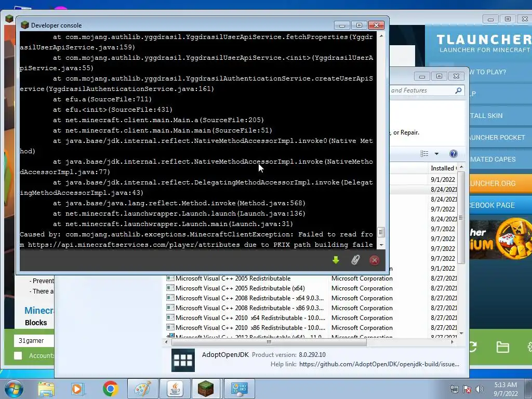Click the red X kill button in console
This screenshot has height=399, width=532.
point(374,260)
